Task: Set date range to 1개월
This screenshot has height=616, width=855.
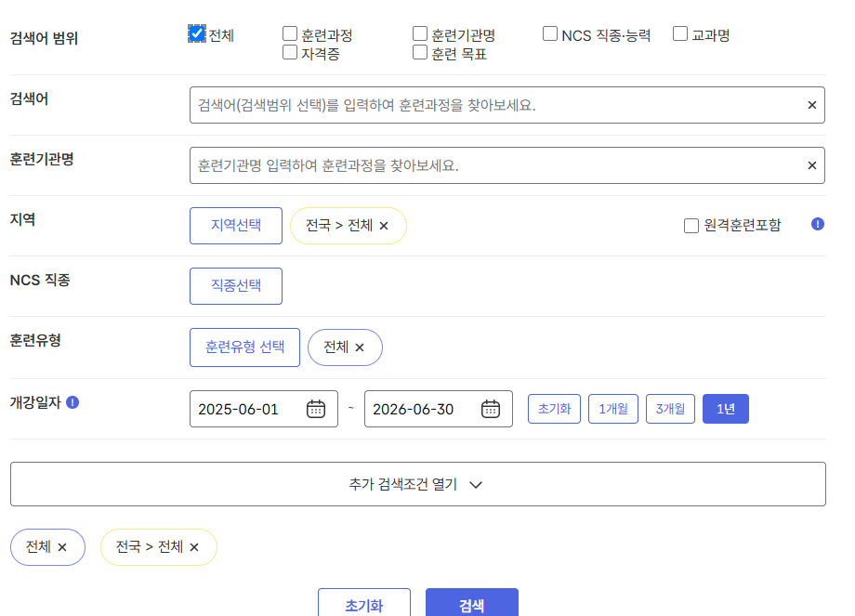Action: coord(613,409)
